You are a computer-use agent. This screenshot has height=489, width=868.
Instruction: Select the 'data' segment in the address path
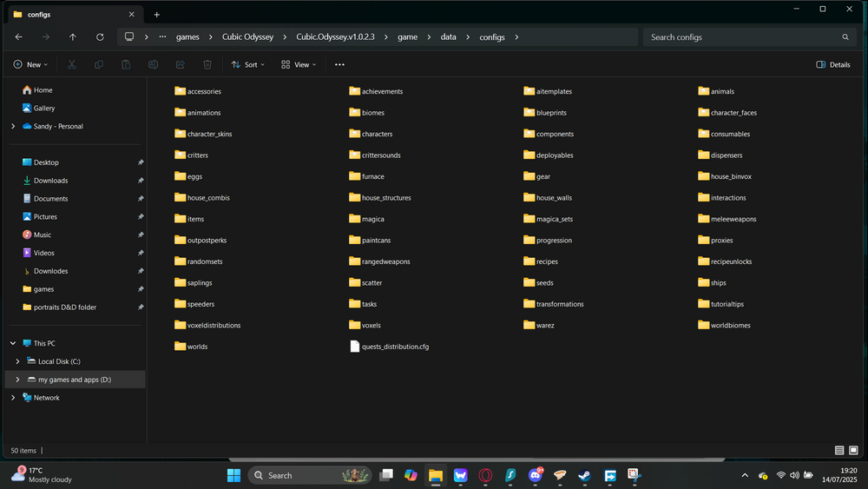click(x=448, y=37)
